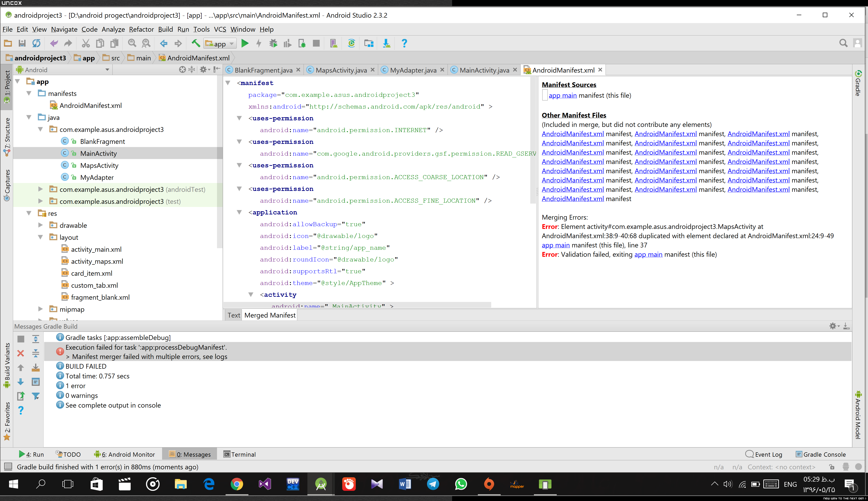
Task: Click the Make Project hammer icon
Action: pos(196,43)
